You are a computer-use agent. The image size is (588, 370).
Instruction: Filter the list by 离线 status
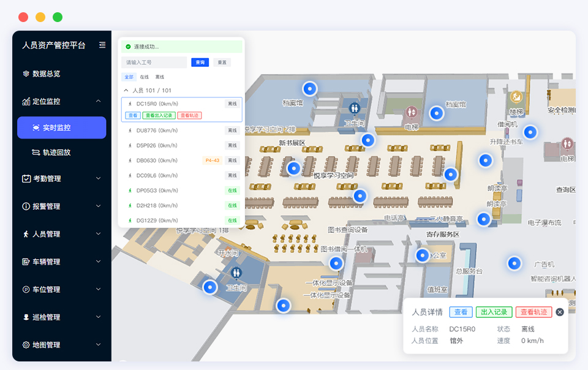click(x=159, y=77)
